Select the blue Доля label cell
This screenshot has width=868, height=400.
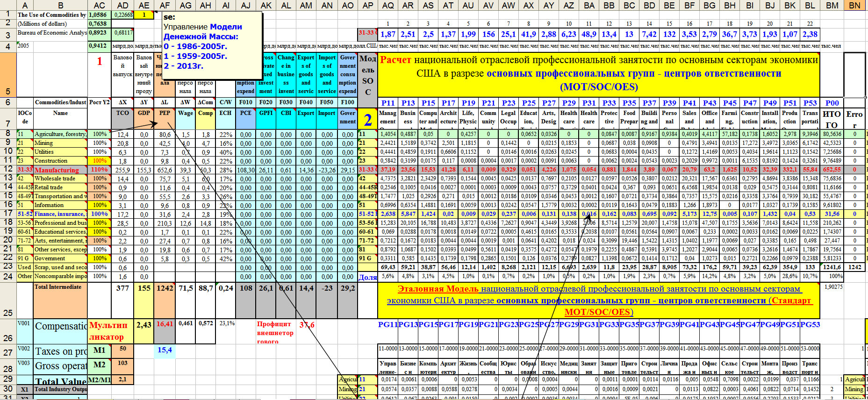(367, 277)
